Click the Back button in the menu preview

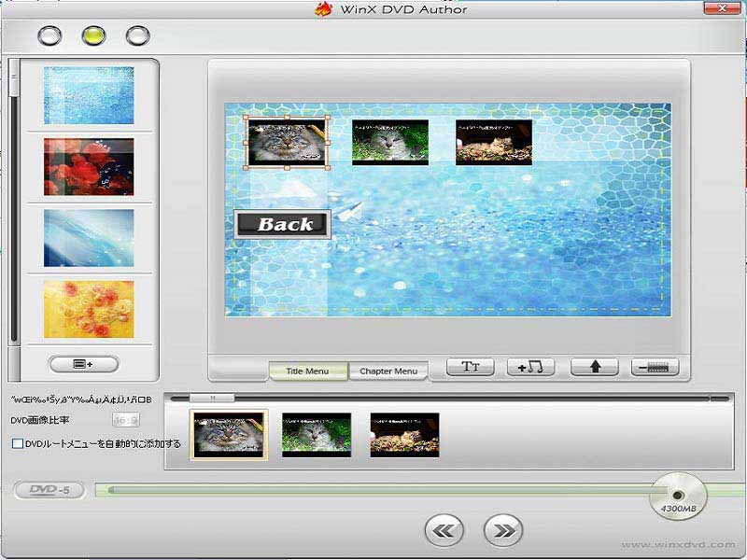[282, 224]
